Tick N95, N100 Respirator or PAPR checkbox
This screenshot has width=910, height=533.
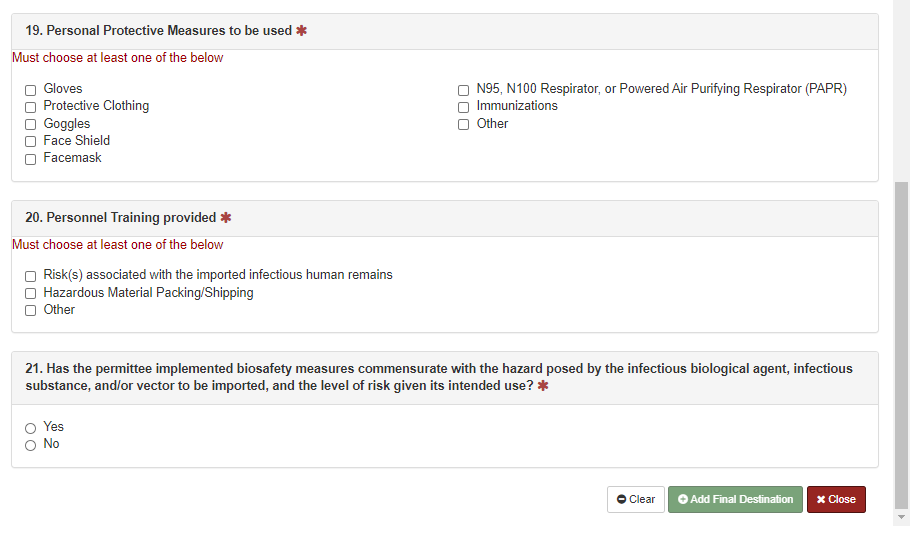point(464,90)
